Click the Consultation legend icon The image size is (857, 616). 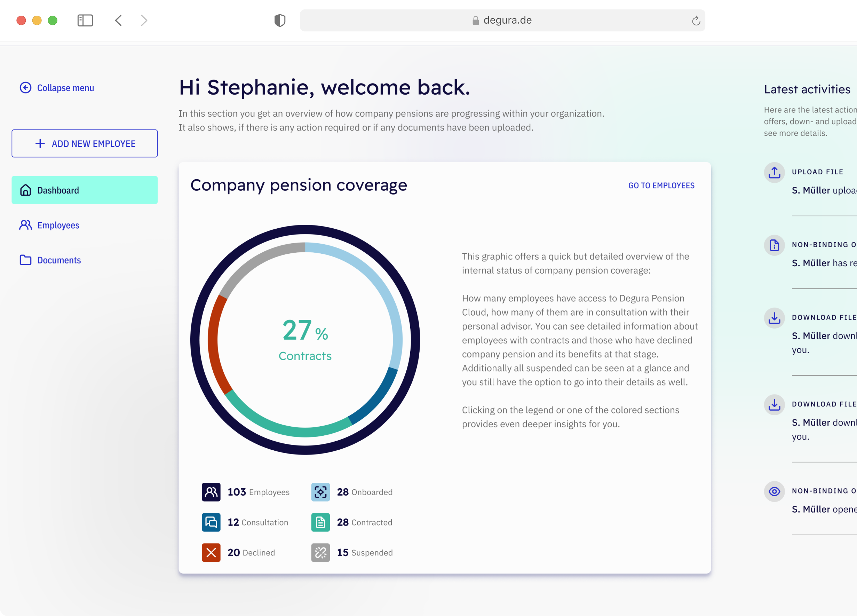(x=211, y=522)
